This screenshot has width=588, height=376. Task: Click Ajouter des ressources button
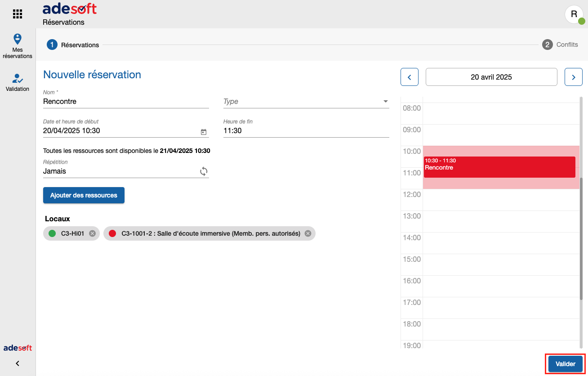click(x=84, y=195)
